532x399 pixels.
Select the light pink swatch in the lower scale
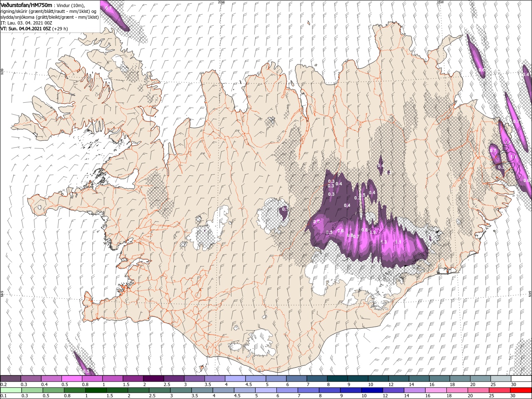point(436,390)
